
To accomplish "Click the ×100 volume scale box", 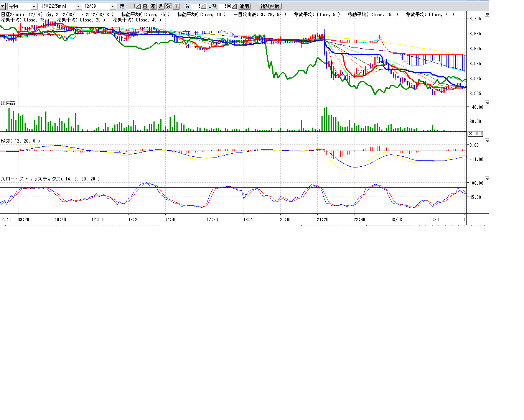I will click(475, 134).
